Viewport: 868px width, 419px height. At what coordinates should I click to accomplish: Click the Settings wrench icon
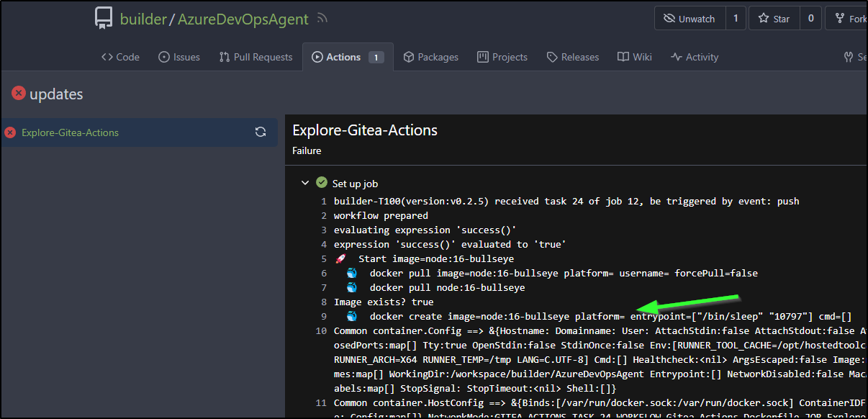pyautogui.click(x=849, y=57)
